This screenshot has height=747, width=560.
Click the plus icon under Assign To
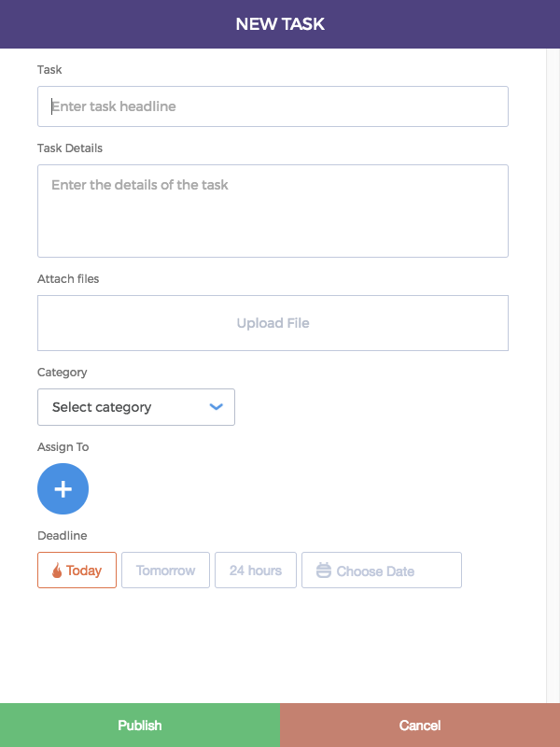click(63, 488)
